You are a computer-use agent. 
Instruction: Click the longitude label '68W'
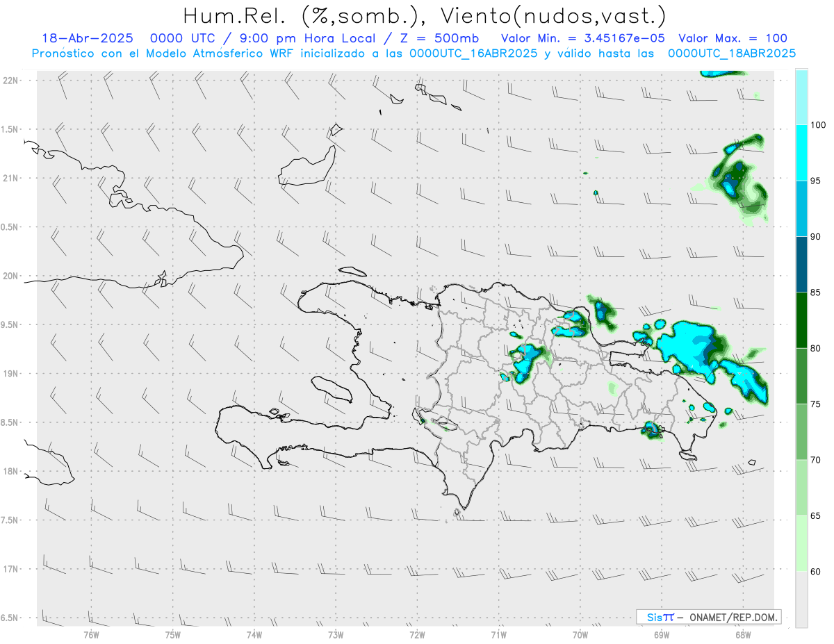(x=742, y=634)
